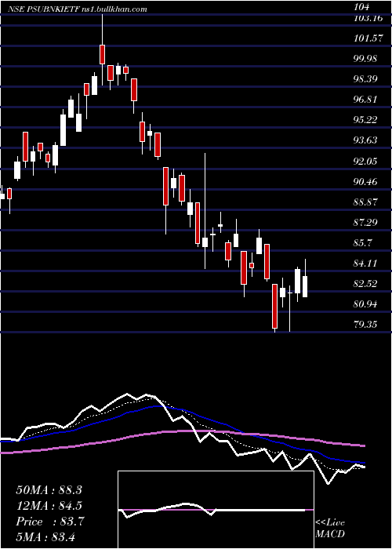Click the 5MA : 83.4 readout
392x549 pixels.
coord(45,536)
